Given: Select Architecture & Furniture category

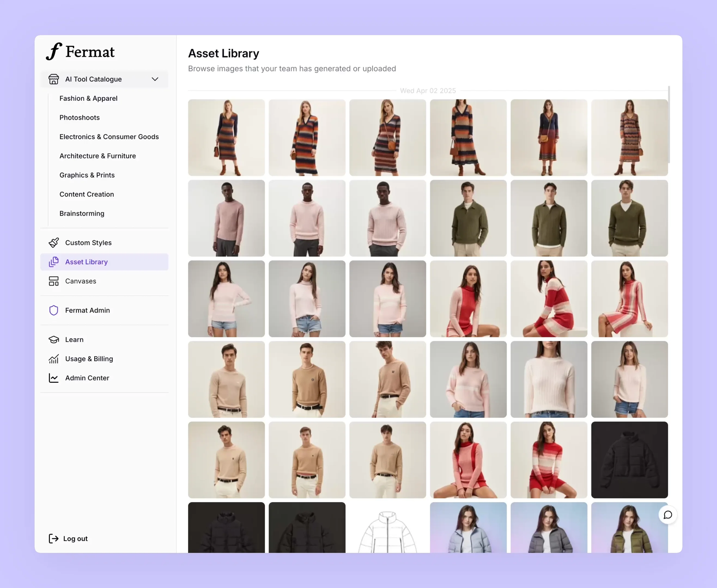Looking at the screenshot, I should point(98,156).
